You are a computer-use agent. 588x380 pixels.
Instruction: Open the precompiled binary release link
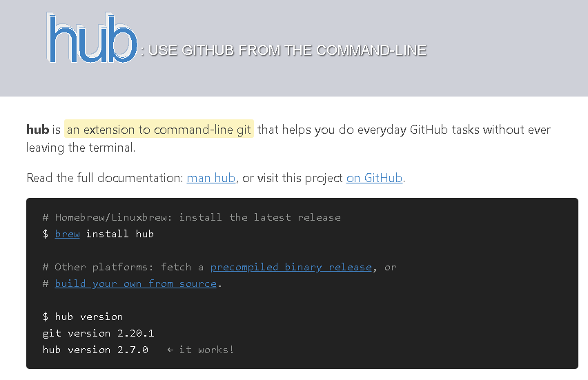coord(291,267)
